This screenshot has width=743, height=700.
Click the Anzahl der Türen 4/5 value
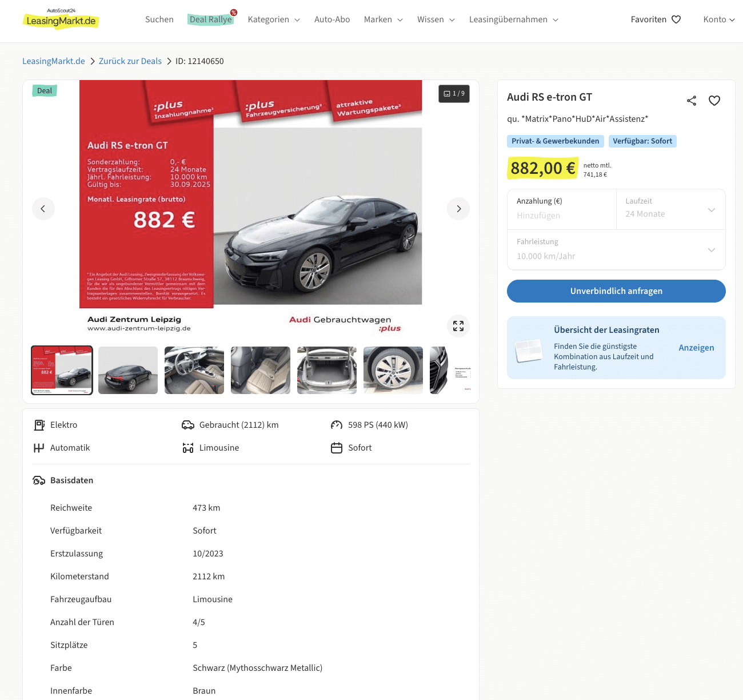pyautogui.click(x=199, y=622)
